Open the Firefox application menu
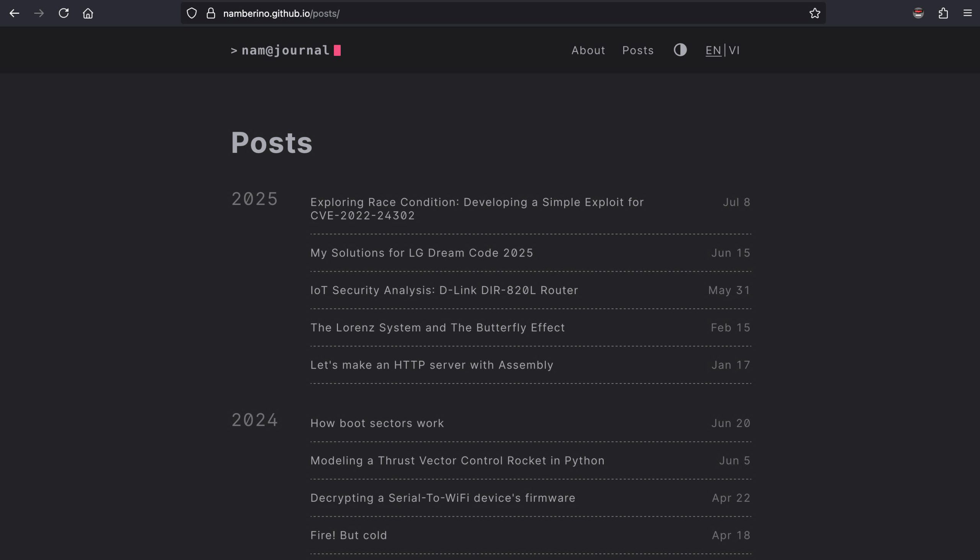The width and height of the screenshot is (980, 560). (967, 13)
